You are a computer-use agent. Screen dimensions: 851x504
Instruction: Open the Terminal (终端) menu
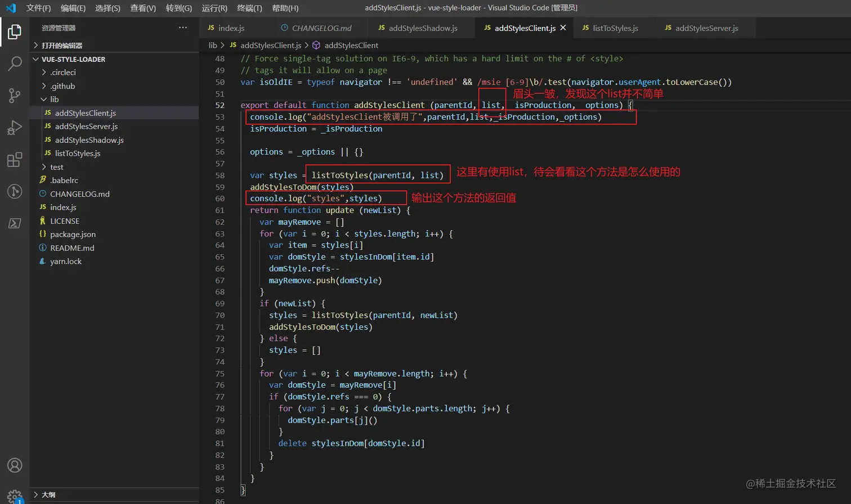coord(249,8)
